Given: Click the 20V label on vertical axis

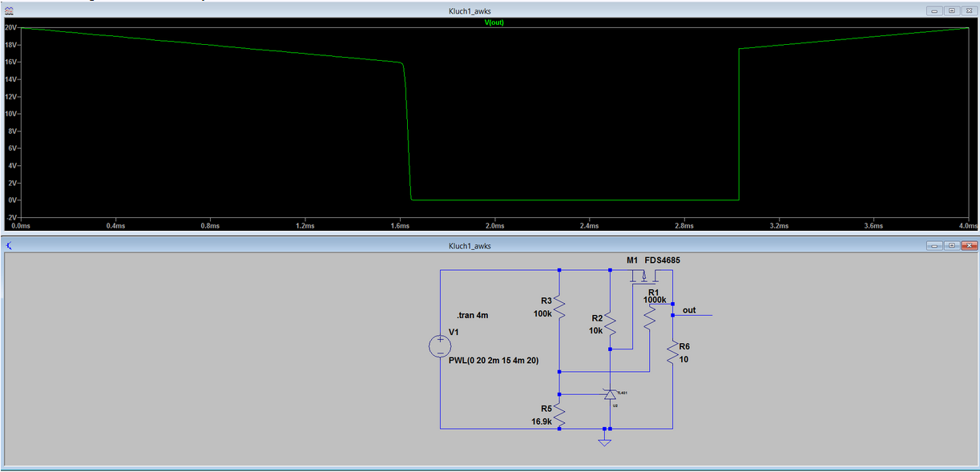Looking at the screenshot, I should 10,27.
